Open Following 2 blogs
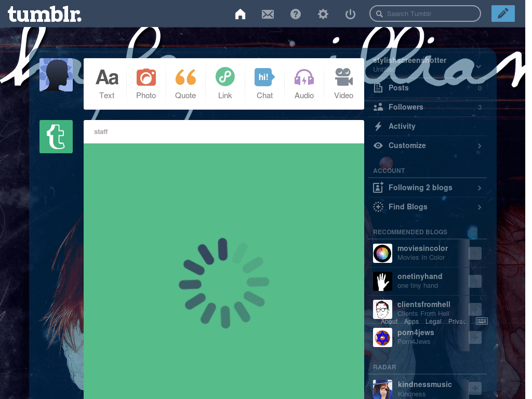 click(x=428, y=188)
